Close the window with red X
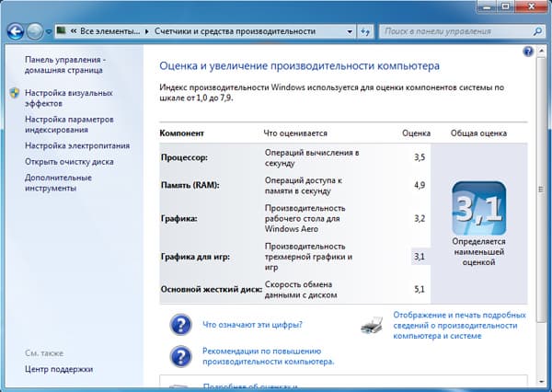This screenshot has width=552, height=392. click(531, 6)
